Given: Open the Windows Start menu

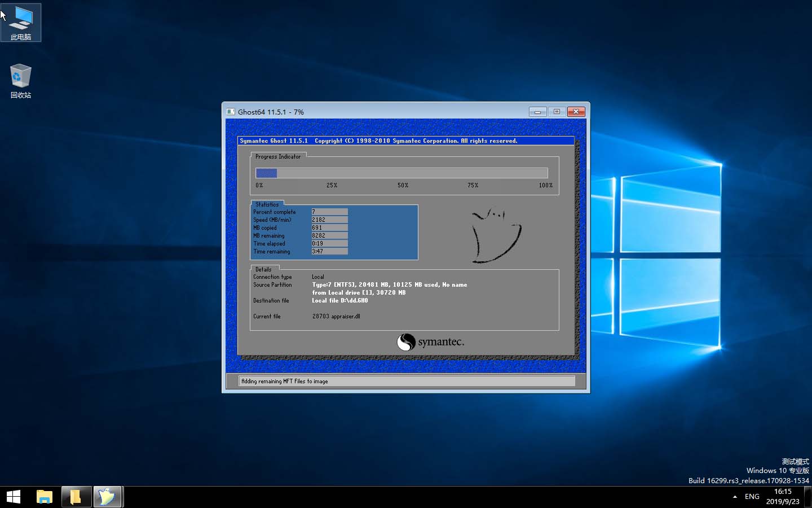Looking at the screenshot, I should tap(14, 497).
